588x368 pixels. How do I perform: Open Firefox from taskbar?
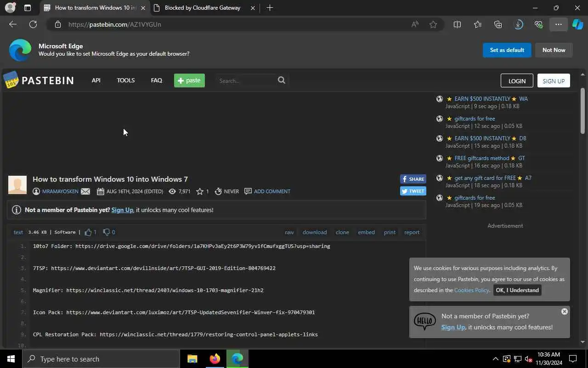tap(215, 359)
